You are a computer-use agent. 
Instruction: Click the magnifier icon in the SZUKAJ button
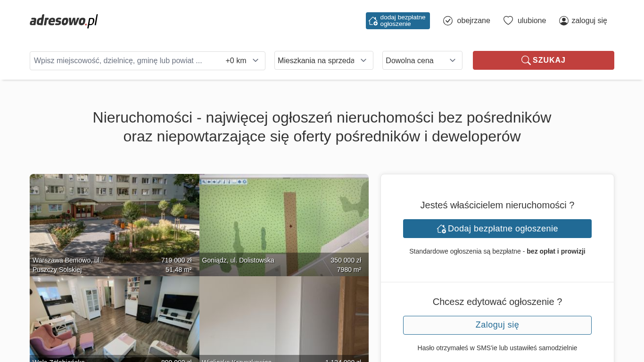pyautogui.click(x=526, y=60)
